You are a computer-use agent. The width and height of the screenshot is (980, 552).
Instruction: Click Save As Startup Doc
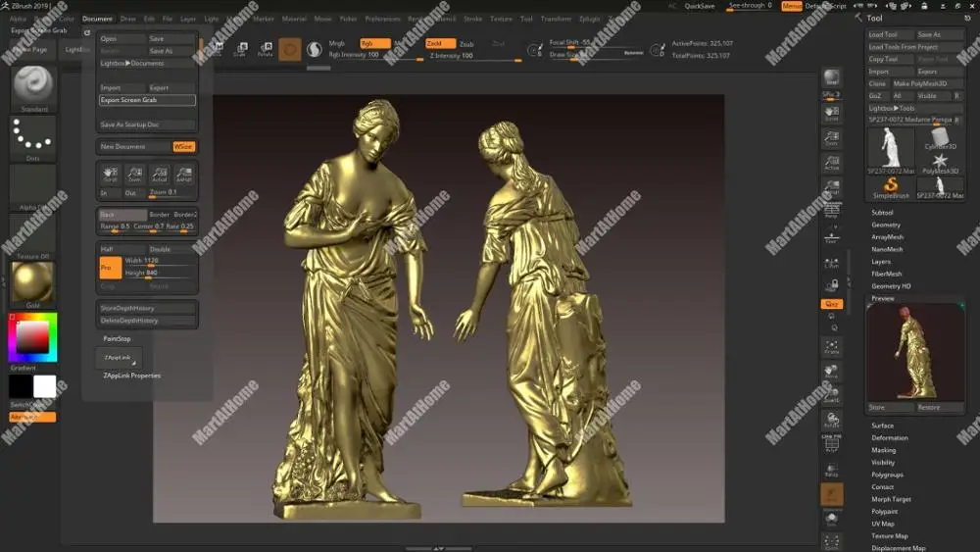coord(148,125)
